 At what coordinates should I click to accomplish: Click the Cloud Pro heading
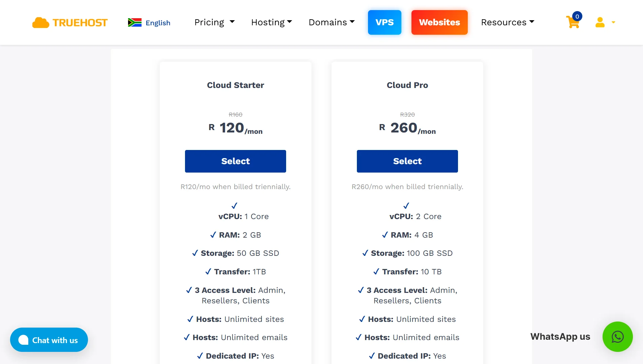click(x=407, y=85)
